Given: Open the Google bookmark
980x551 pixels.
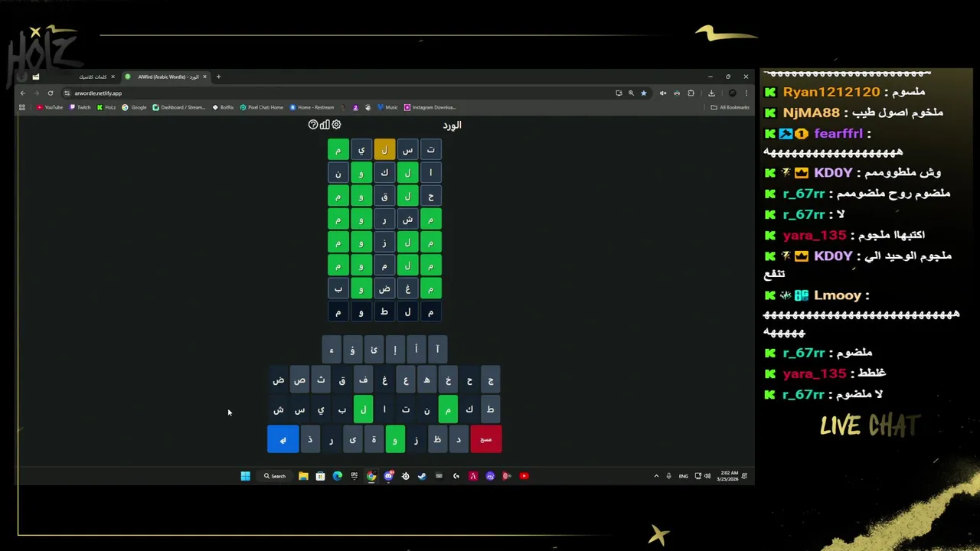Looking at the screenshot, I should point(135,107).
